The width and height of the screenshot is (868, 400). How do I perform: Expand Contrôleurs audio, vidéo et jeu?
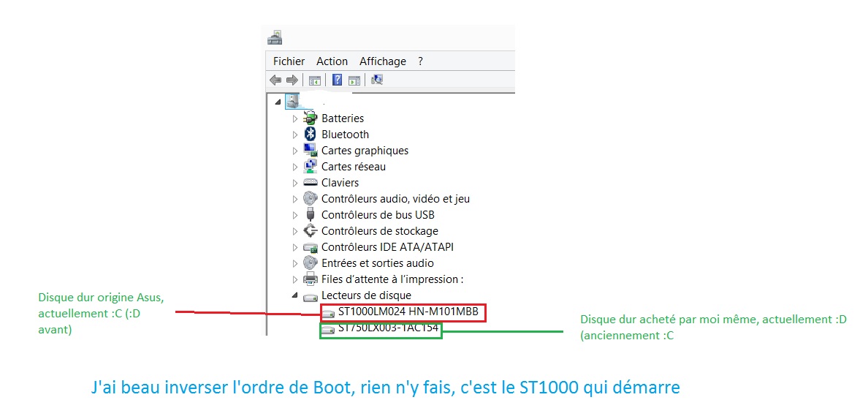(x=295, y=199)
